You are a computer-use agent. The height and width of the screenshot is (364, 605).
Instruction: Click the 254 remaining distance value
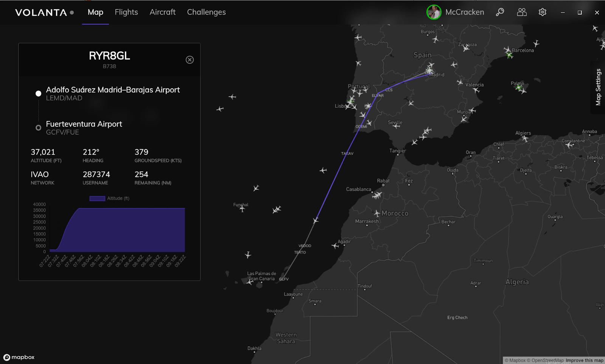[x=141, y=174]
